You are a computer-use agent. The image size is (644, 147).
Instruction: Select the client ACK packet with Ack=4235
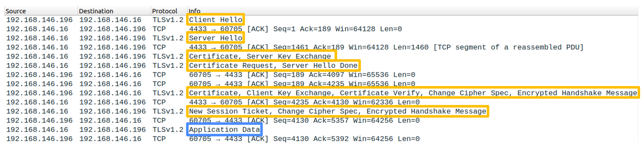[x=302, y=84]
